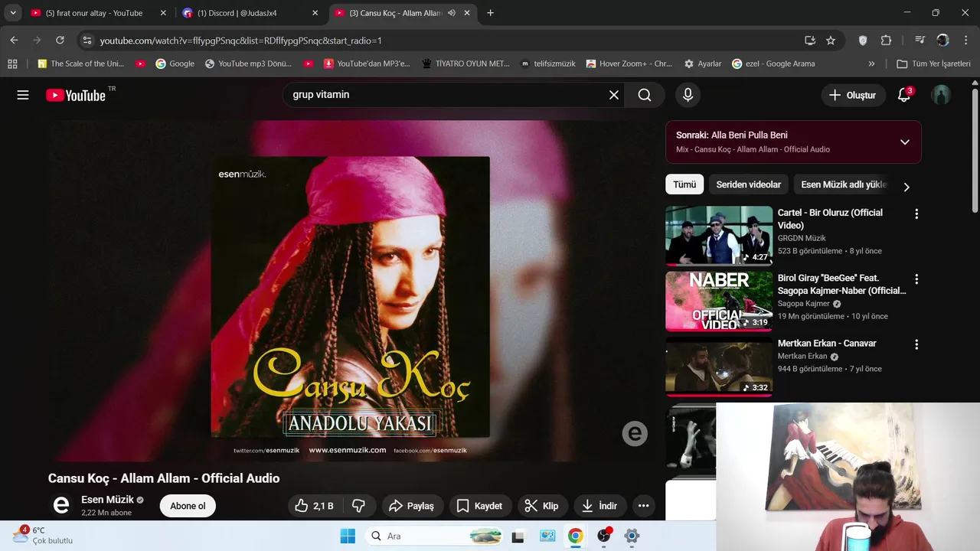Image resolution: width=980 pixels, height=551 pixels.
Task: Open more actions three-dot menu under video
Action: [x=644, y=506]
